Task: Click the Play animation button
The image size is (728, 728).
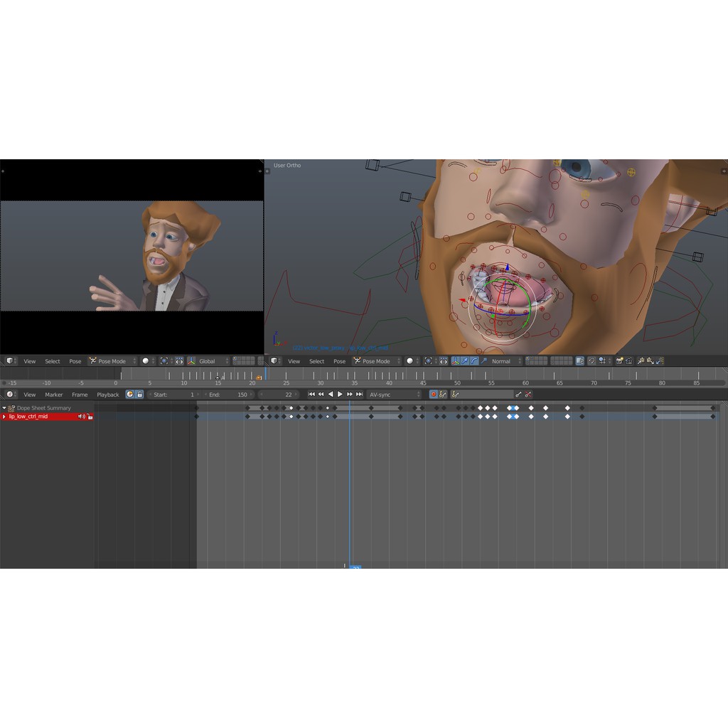Action: coord(340,395)
